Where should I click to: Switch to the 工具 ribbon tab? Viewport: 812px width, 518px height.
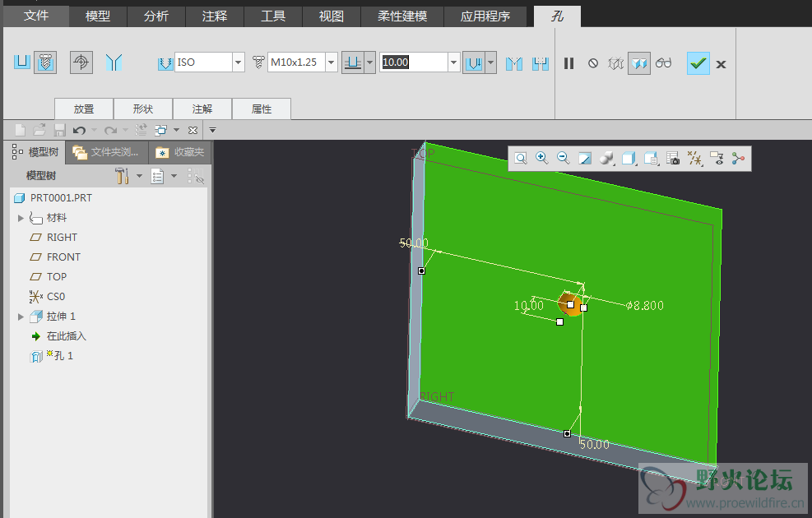(273, 16)
